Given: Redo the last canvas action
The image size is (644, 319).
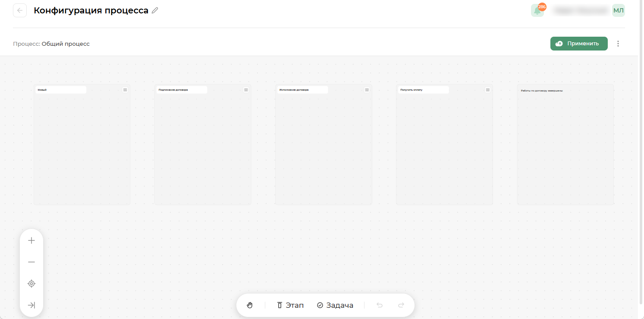Looking at the screenshot, I should click(401, 305).
